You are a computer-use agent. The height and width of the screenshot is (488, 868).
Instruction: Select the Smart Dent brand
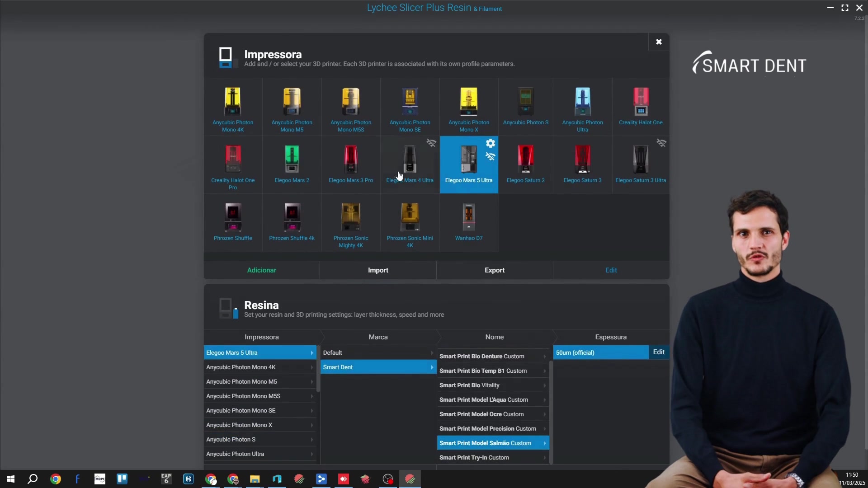[x=378, y=367]
